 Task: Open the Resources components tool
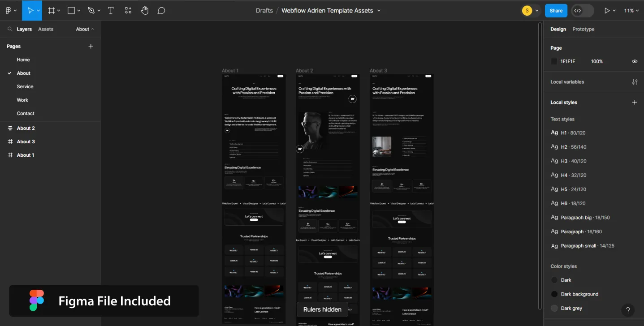[x=128, y=10]
